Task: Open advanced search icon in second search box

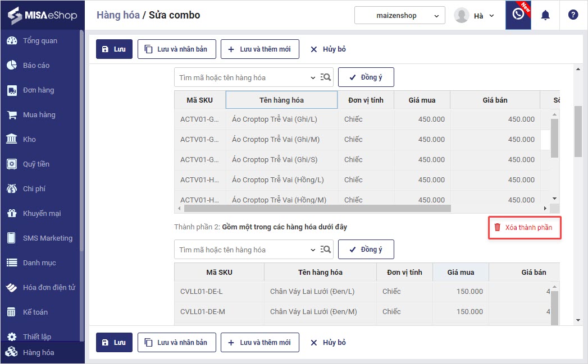Action: [x=326, y=250]
